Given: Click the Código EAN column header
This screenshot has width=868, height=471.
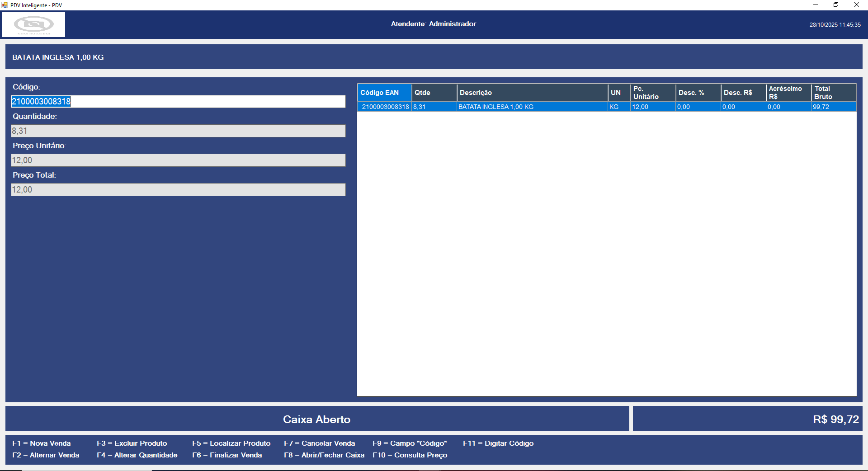Looking at the screenshot, I should click(384, 93).
